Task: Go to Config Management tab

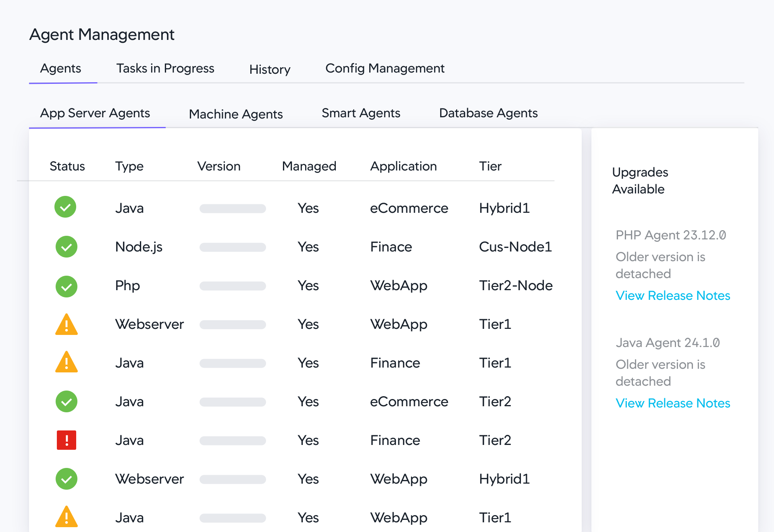Action: 385,69
